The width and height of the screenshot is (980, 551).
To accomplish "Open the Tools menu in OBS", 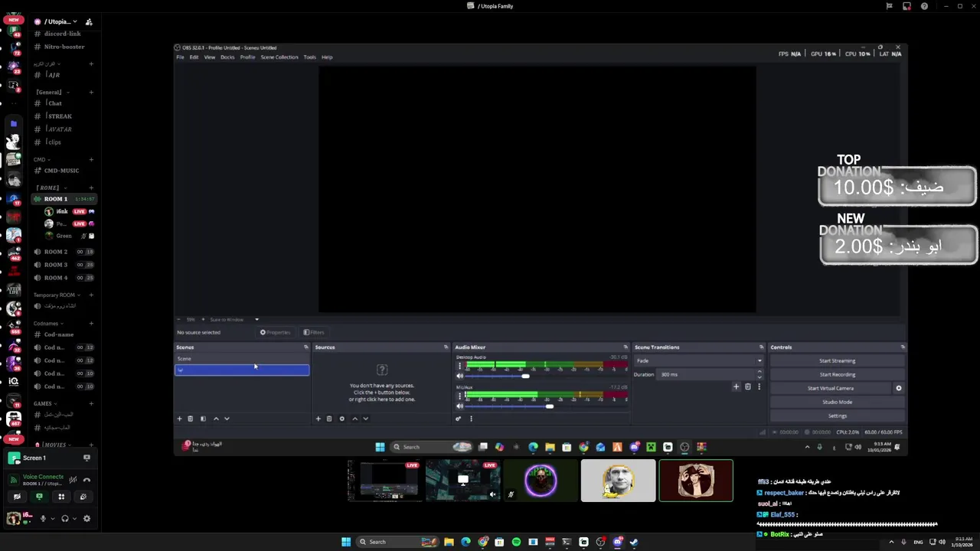I will pyautogui.click(x=309, y=57).
